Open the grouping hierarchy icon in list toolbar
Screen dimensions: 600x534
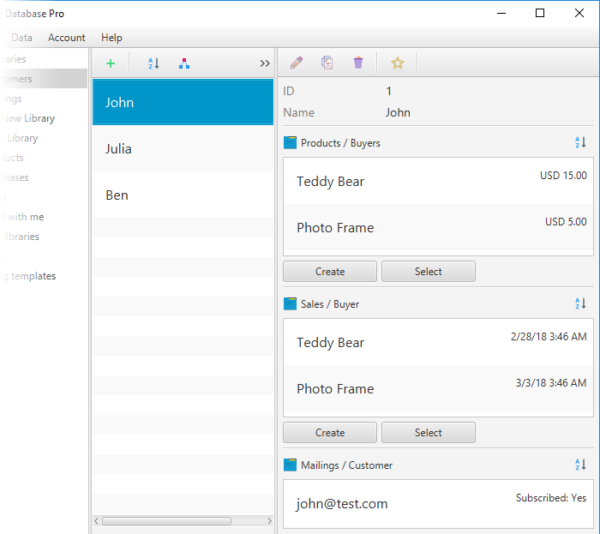point(184,63)
